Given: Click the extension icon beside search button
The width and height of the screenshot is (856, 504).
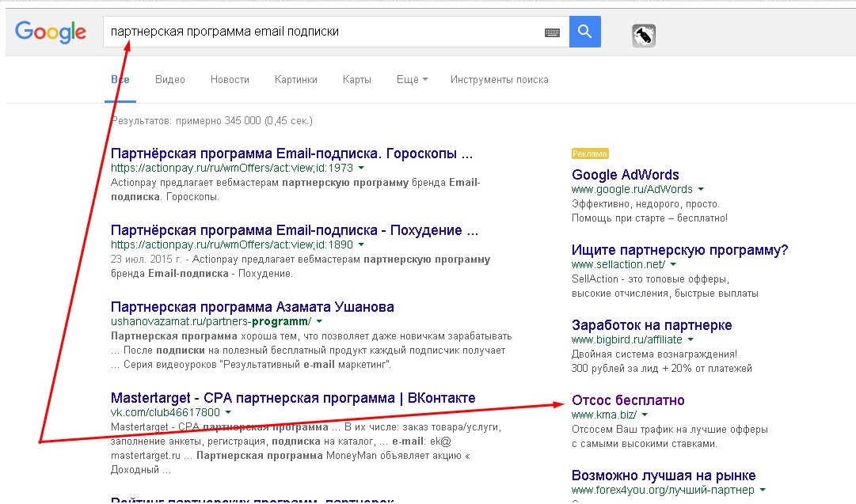Looking at the screenshot, I should 644,36.
